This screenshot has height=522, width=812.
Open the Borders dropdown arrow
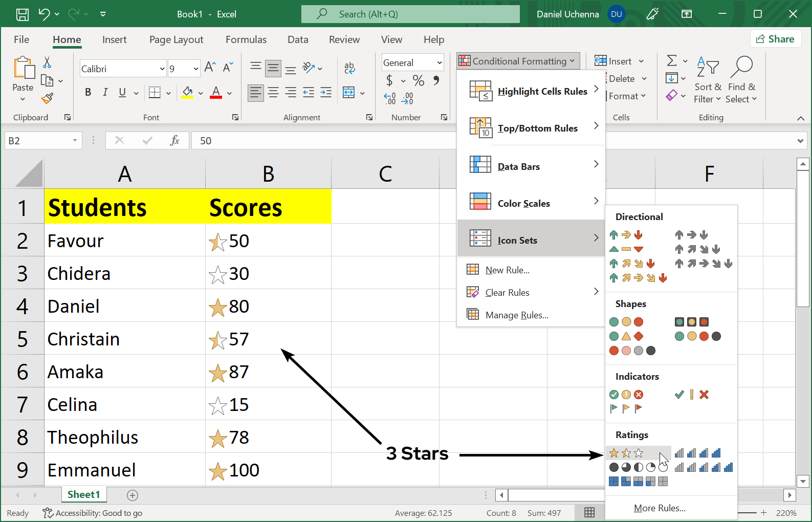(168, 93)
